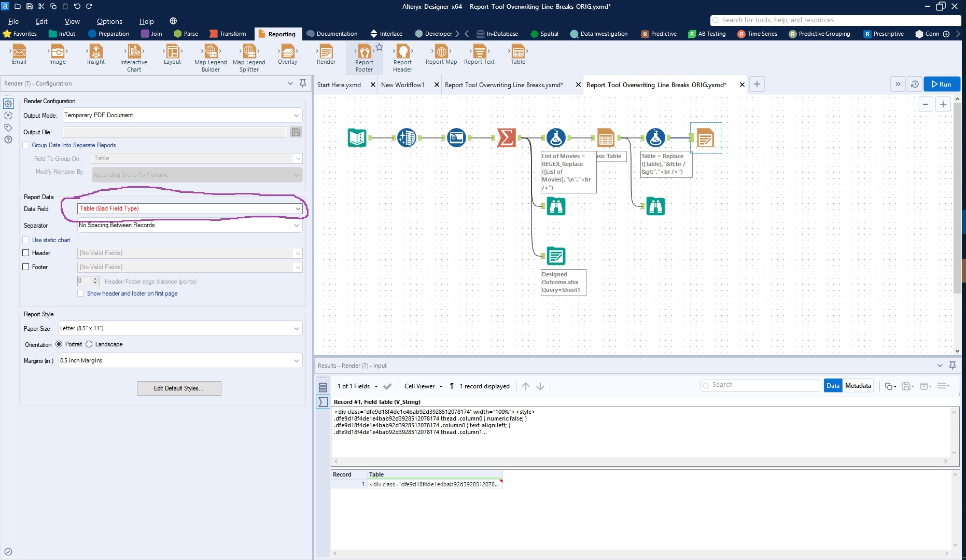The image size is (966, 560).
Task: Click the Edit Default Styles button
Action: click(x=179, y=388)
